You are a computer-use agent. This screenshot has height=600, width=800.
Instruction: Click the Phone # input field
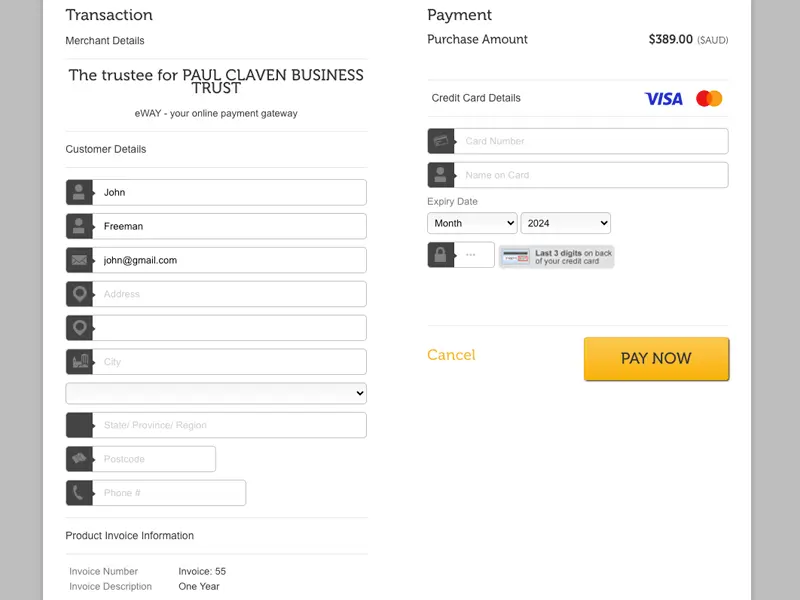coord(169,493)
